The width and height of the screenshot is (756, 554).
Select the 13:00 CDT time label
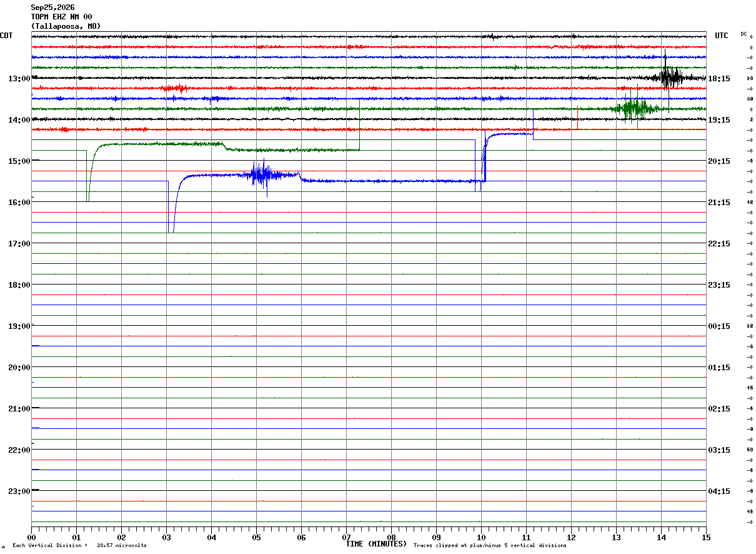point(19,78)
